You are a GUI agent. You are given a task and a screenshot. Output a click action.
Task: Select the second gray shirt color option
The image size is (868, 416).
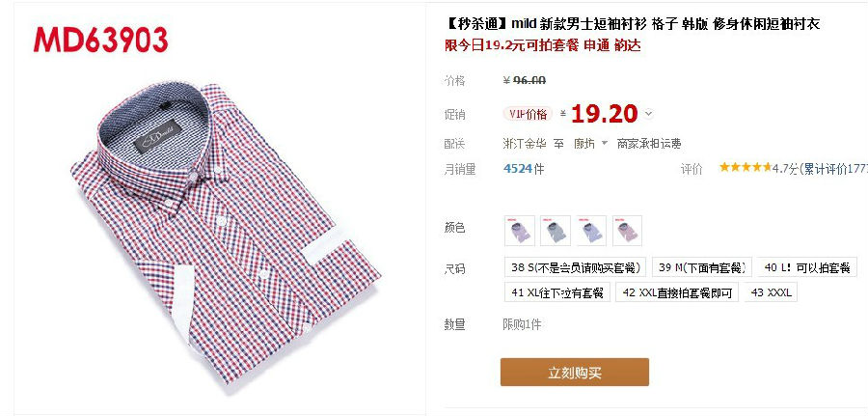tap(556, 231)
